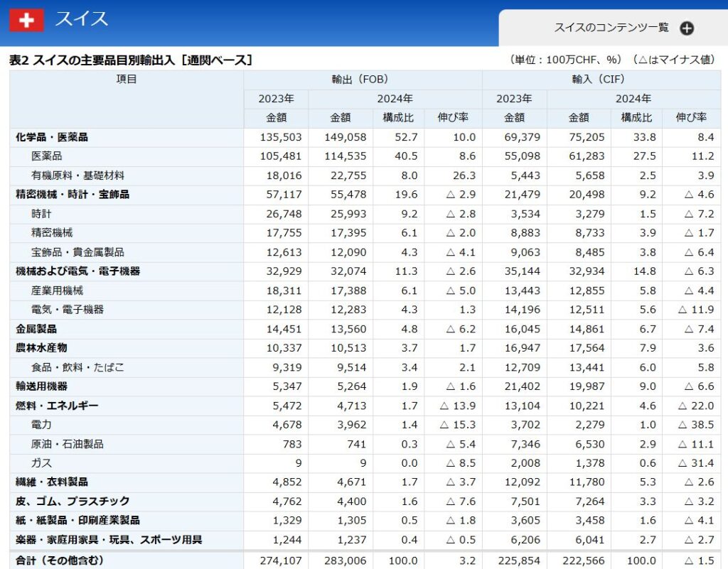Viewport: 728px width, 569px height.
Task: Click the 輸入（CIF） column header
Action: click(601, 80)
